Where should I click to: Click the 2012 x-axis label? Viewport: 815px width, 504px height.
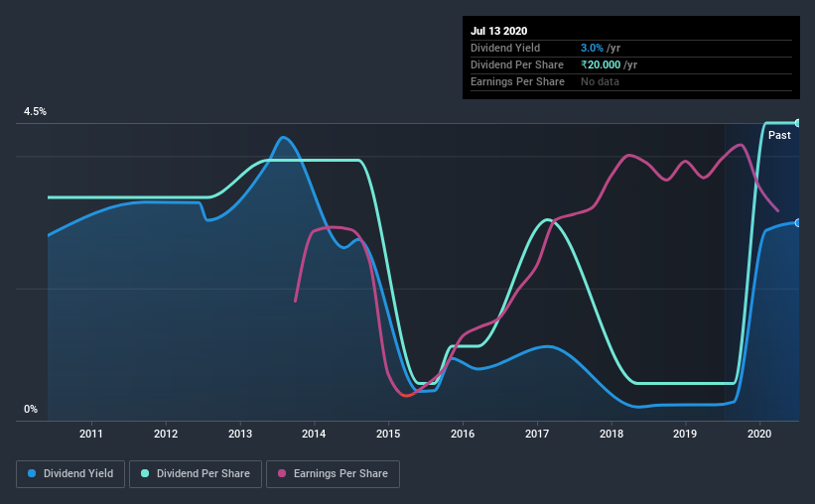pos(166,434)
